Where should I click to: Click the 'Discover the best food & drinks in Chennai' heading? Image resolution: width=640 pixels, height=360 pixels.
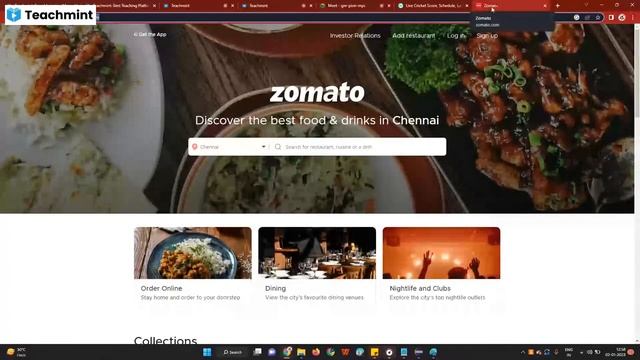tap(317, 120)
